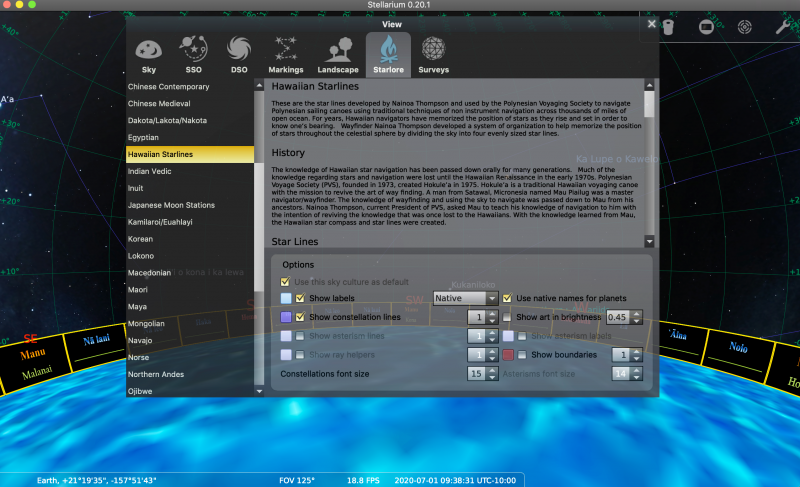Select Ojibwe sky culture
Screen dimensions: 800x487
190,391
